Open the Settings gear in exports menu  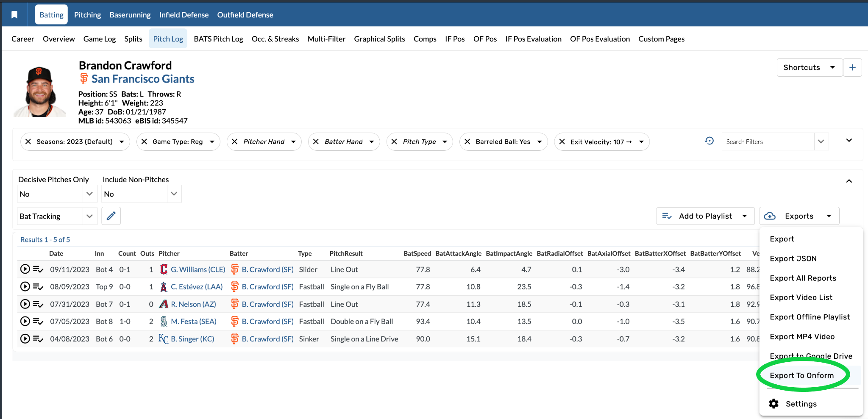(774, 404)
